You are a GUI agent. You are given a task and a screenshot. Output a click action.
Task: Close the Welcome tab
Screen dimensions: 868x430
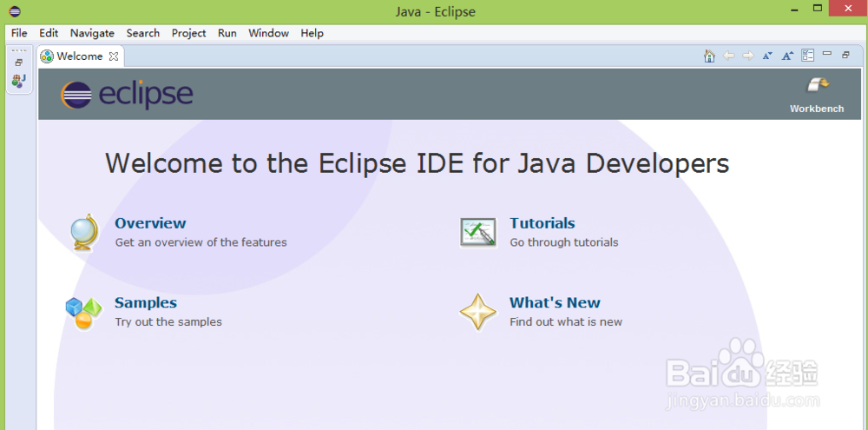(114, 56)
